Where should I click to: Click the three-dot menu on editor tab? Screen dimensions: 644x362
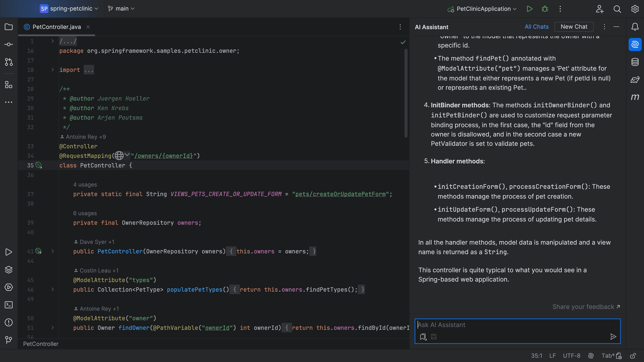tap(400, 27)
